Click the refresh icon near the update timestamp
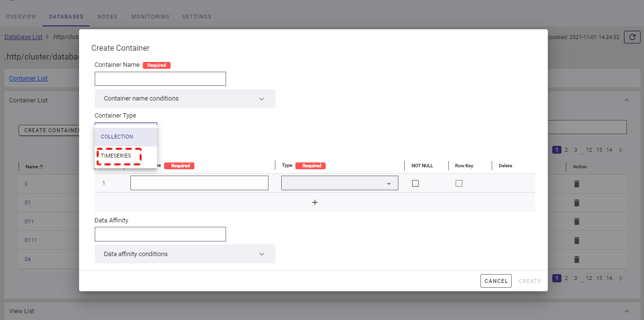This screenshot has width=644, height=320. coord(632,37)
